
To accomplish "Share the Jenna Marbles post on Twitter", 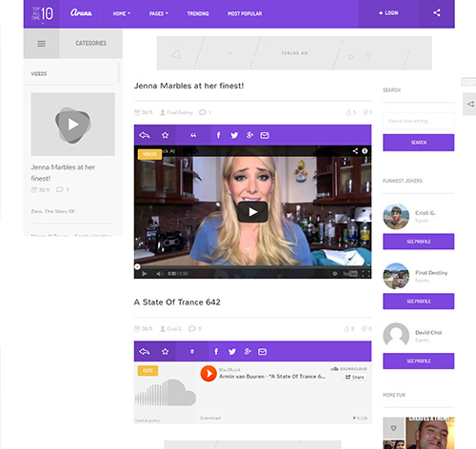I will point(234,135).
